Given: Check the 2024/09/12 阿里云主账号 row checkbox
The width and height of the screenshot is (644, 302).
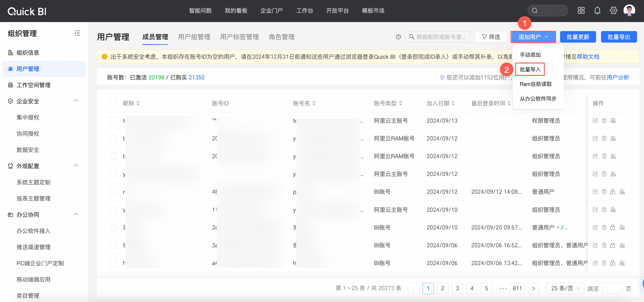Looking at the screenshot, I should pos(113,174).
